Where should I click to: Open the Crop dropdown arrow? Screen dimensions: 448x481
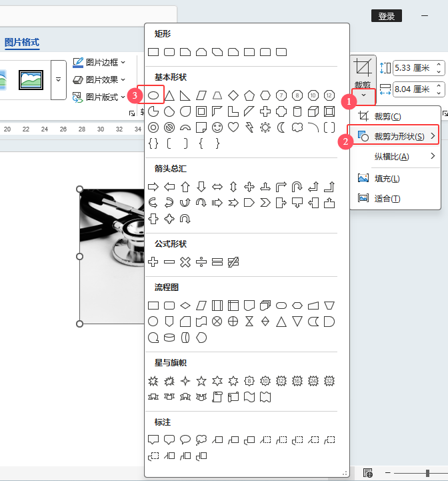(x=363, y=95)
